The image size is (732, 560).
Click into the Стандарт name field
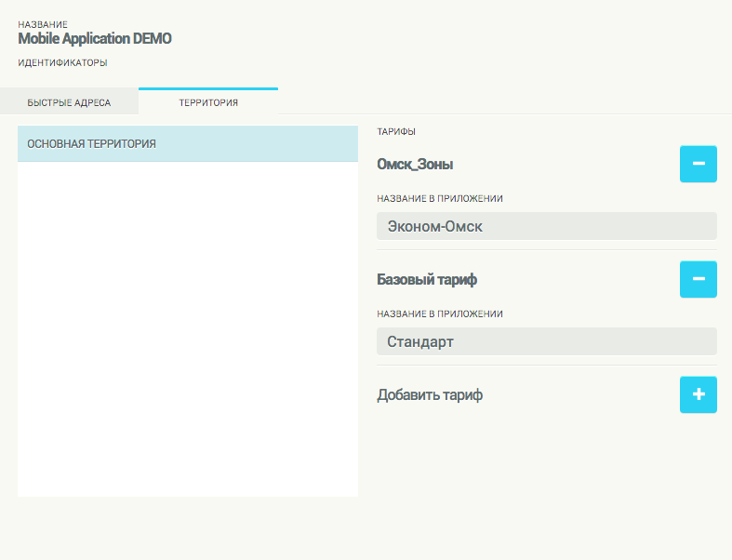coord(546,341)
